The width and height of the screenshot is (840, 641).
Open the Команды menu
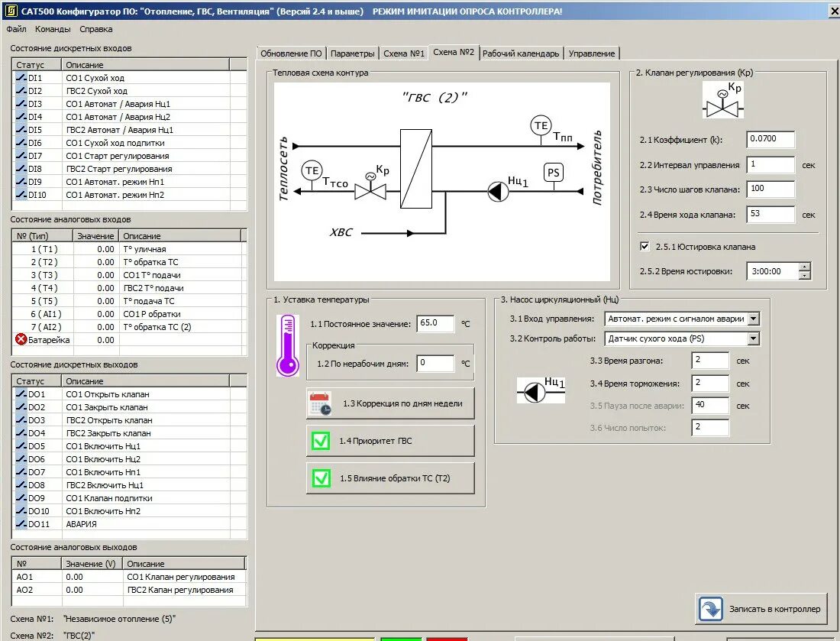tap(53, 29)
